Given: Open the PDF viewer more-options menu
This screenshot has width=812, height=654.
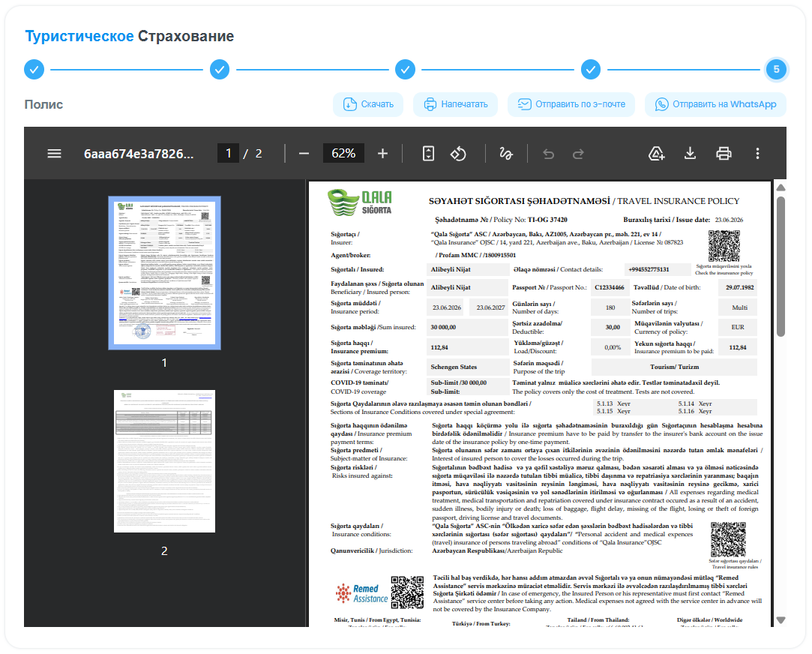Looking at the screenshot, I should (757, 154).
